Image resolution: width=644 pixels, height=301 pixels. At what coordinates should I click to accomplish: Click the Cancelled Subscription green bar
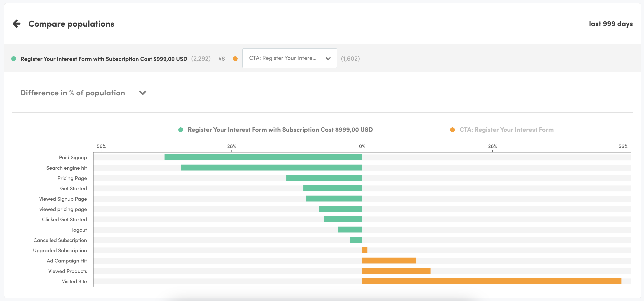coord(356,240)
